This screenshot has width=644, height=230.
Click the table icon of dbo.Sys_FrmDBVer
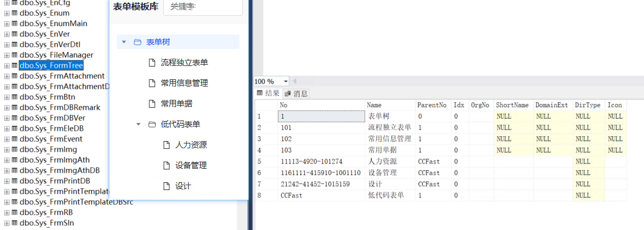[15, 118]
